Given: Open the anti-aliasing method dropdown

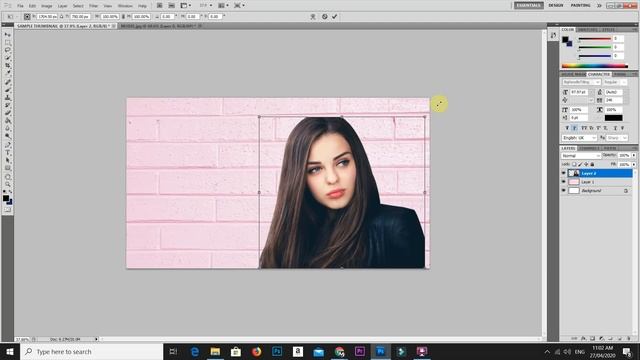Looking at the screenshot, I should pos(617,138).
